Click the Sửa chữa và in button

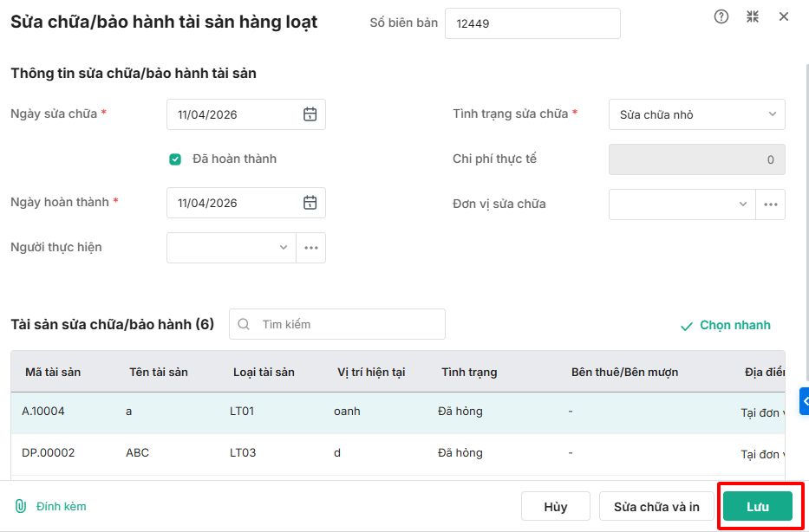click(656, 507)
